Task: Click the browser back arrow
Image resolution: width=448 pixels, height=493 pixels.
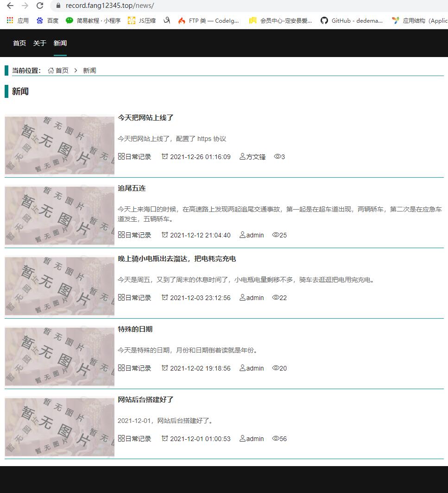Action: 10,6
